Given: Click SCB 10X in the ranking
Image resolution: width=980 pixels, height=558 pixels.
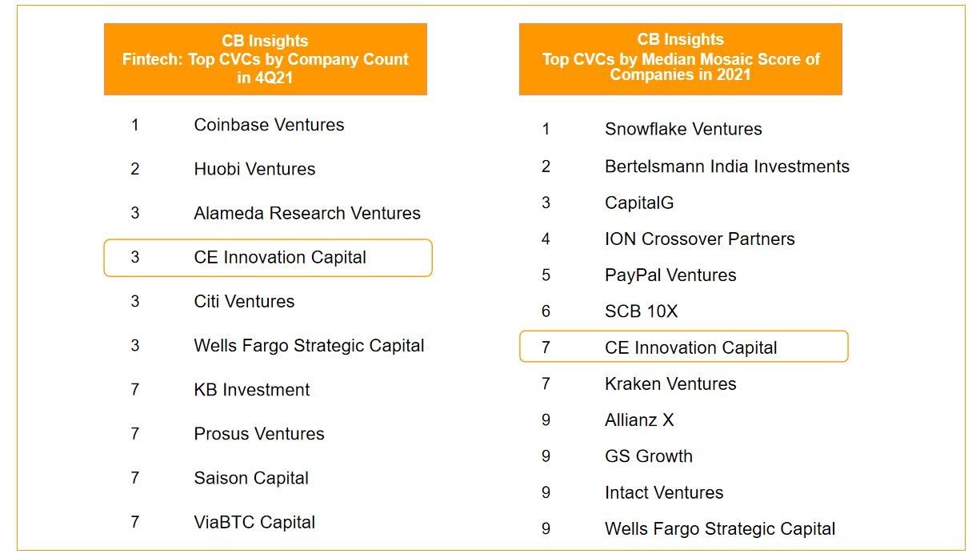Looking at the screenshot, I should (641, 311).
